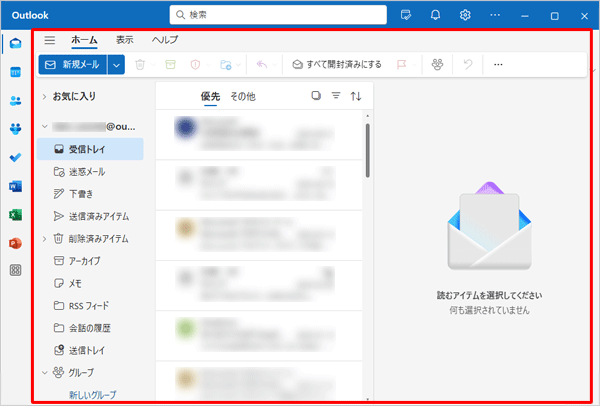
Task: Expand the お気に入り section
Action: (x=44, y=97)
